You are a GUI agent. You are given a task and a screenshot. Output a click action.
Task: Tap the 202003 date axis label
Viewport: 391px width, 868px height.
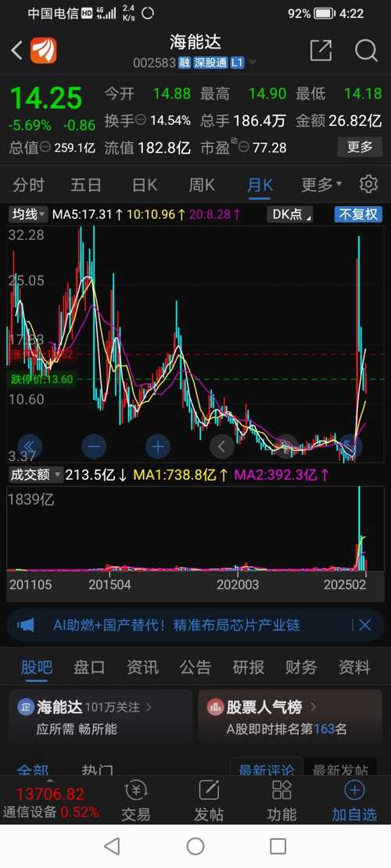(x=238, y=584)
